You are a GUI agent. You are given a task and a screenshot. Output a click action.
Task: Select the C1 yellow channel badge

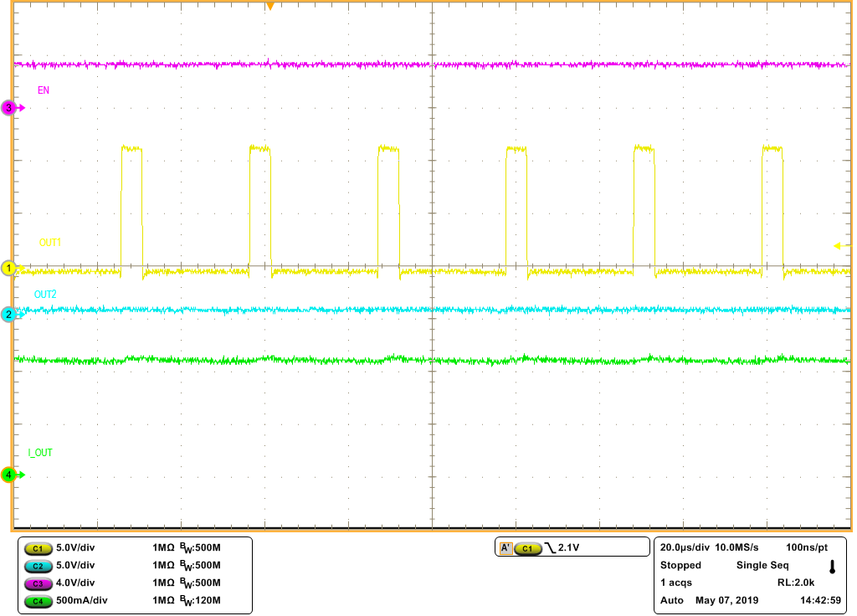(39, 548)
